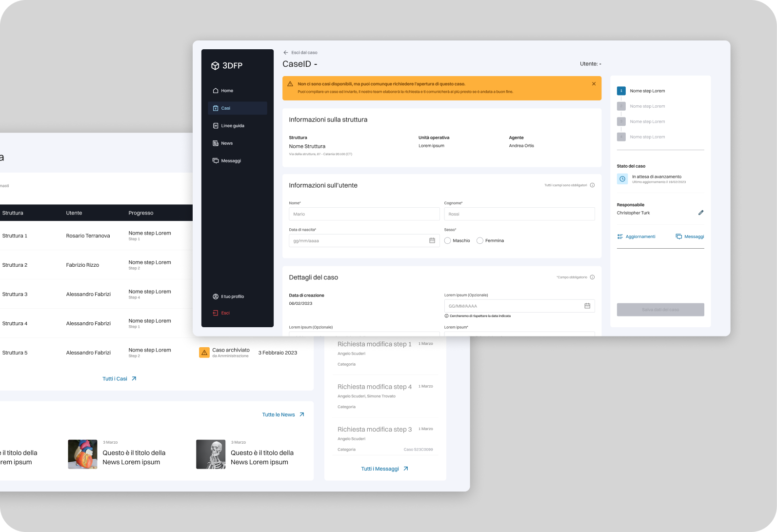777x532 pixels.
Task: Click the back arrow next to Esci dal caso
Action: [x=286, y=53]
